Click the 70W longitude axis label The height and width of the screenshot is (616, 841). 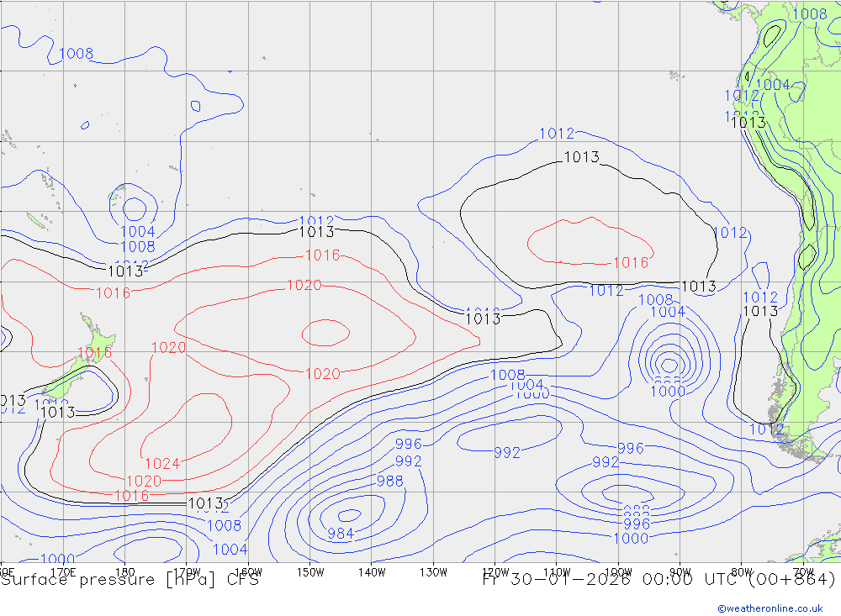click(803, 572)
